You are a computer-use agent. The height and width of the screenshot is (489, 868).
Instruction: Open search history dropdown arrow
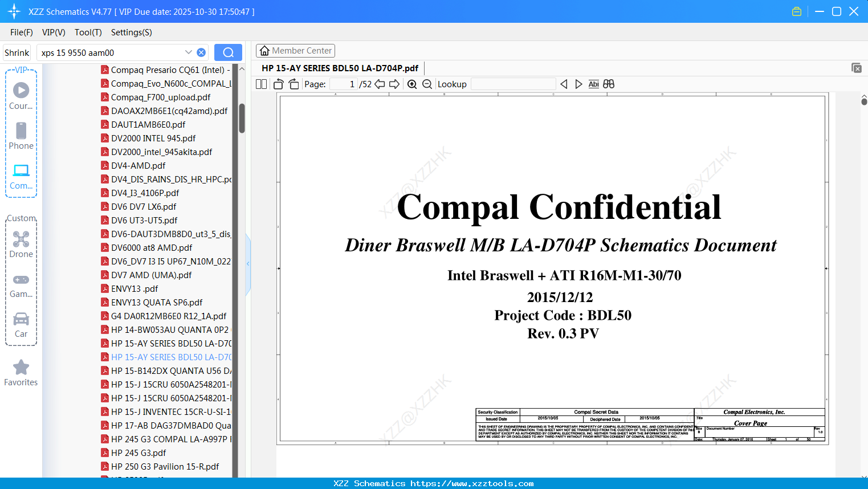pyautogui.click(x=189, y=52)
